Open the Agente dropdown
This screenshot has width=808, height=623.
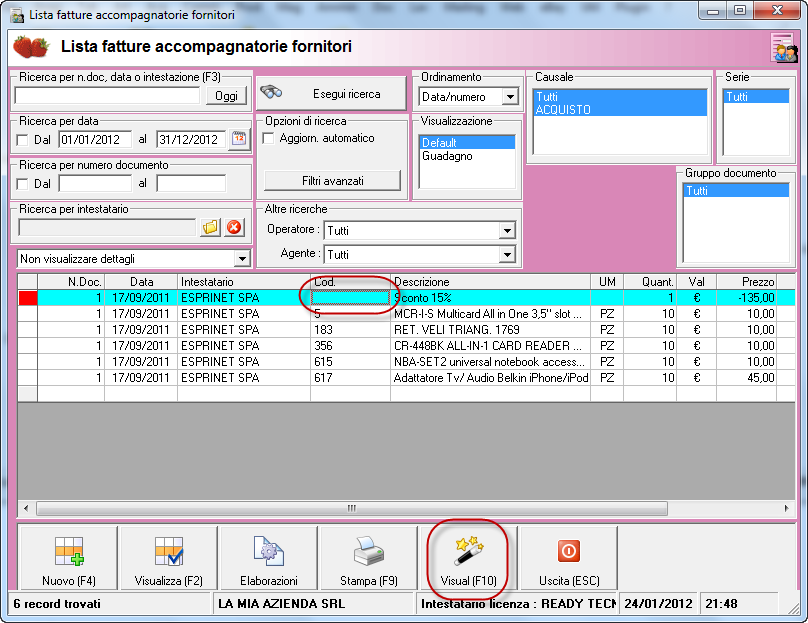[507, 254]
